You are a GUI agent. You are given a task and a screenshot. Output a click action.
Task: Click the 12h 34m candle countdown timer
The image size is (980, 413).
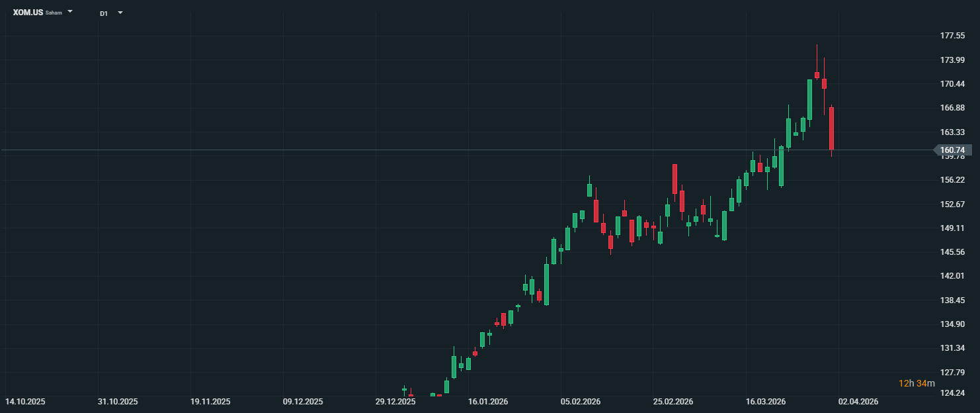pos(917,383)
